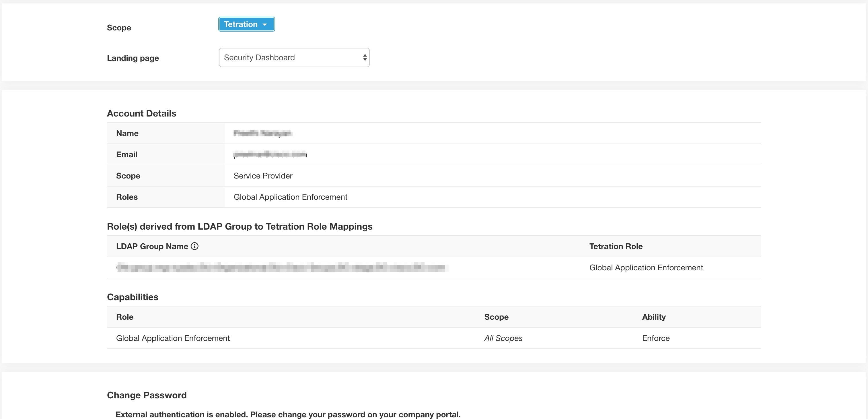Click the Change Password heading
Screen dimensions: 868x419
pos(147,395)
